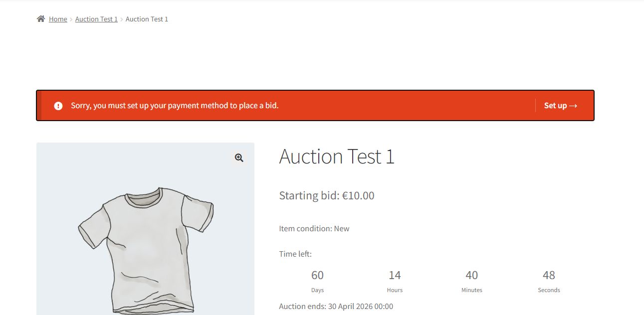Click the Auction Test 1 product heading
The width and height of the screenshot is (644, 315).
tap(337, 157)
